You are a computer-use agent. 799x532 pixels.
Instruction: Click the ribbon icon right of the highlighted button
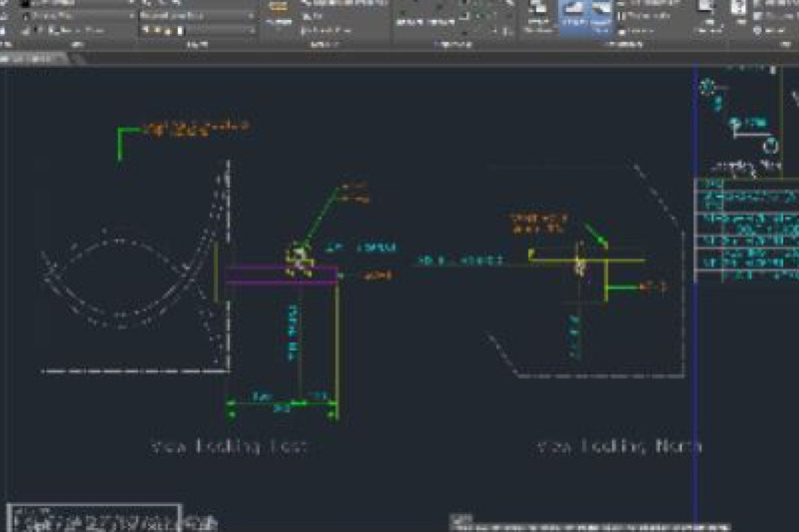(x=601, y=11)
